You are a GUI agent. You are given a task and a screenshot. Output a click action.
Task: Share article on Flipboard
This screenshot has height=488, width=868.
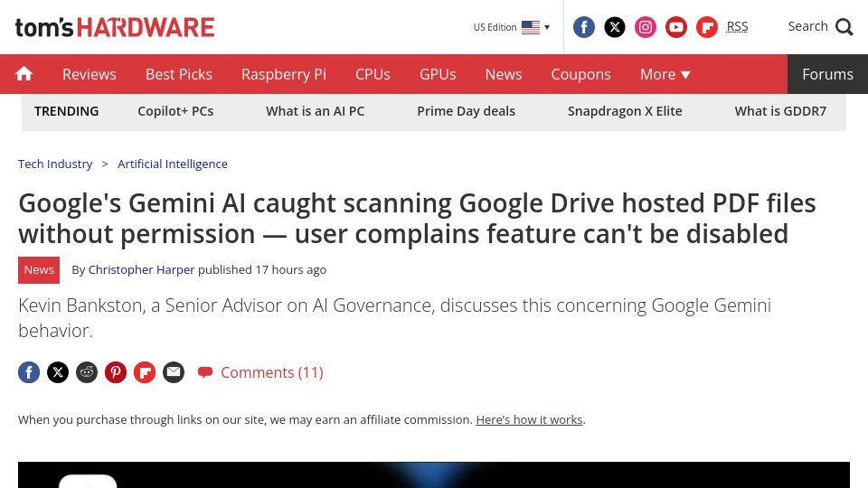[x=145, y=372]
